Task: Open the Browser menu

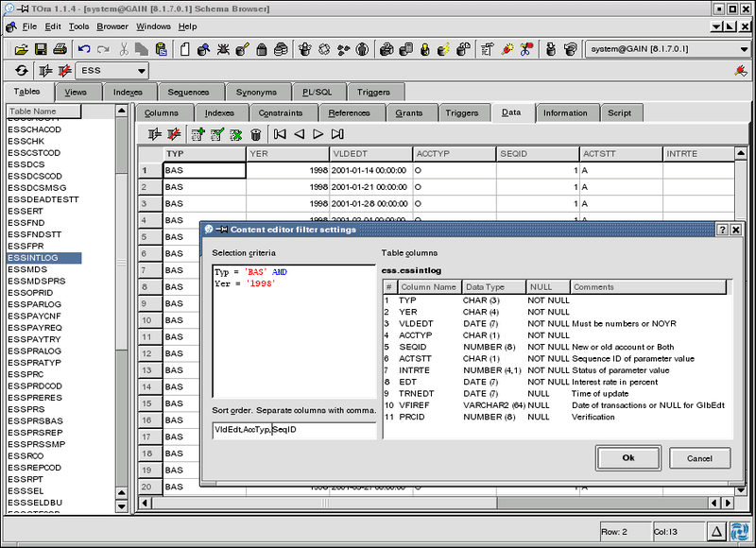Action: pos(112,26)
